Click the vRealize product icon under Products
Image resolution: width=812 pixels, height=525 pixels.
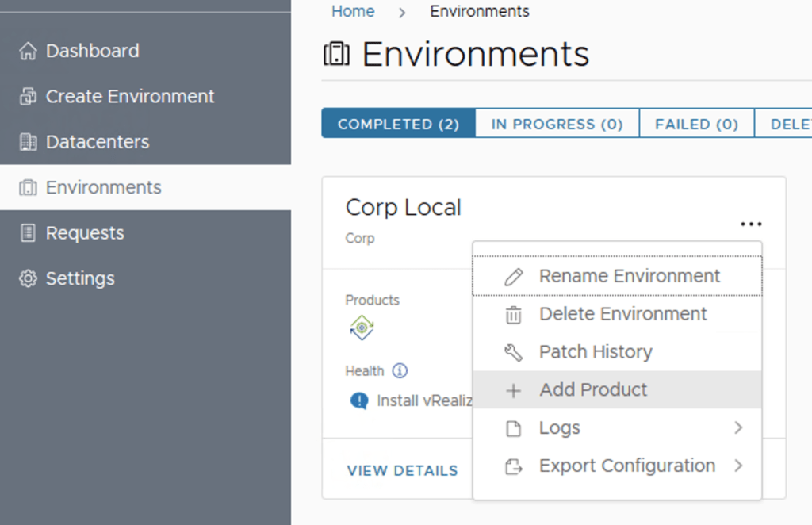click(x=362, y=328)
